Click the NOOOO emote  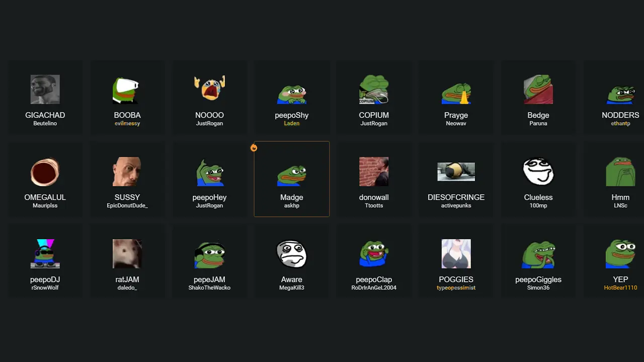pos(209,98)
